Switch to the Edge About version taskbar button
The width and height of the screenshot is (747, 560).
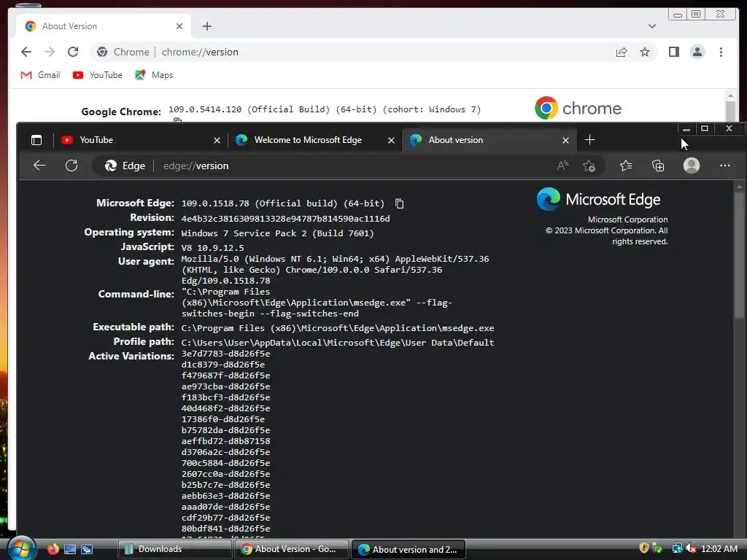pos(409,549)
